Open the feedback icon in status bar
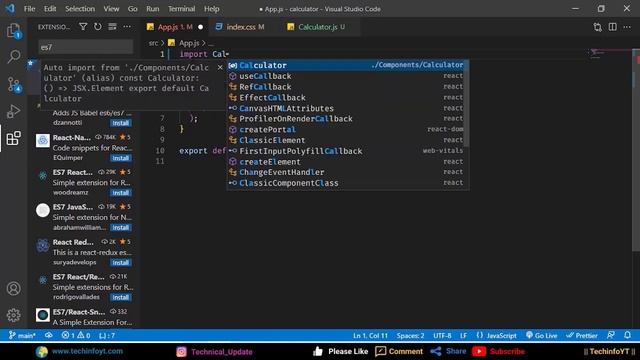This screenshot has height=360, width=640. [611, 335]
